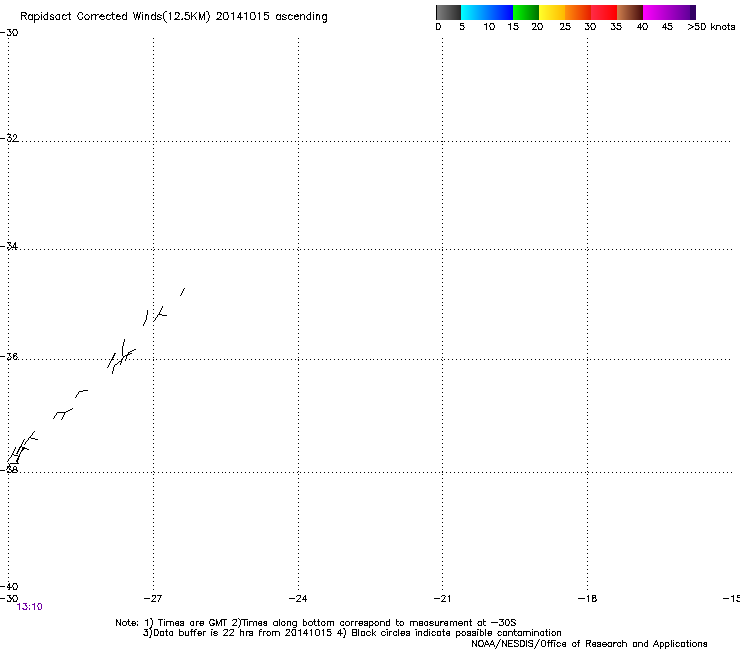Image resolution: width=740 pixels, height=650 pixels.
Task: Select the green 15-20 knots legend color
Action: click(x=526, y=12)
